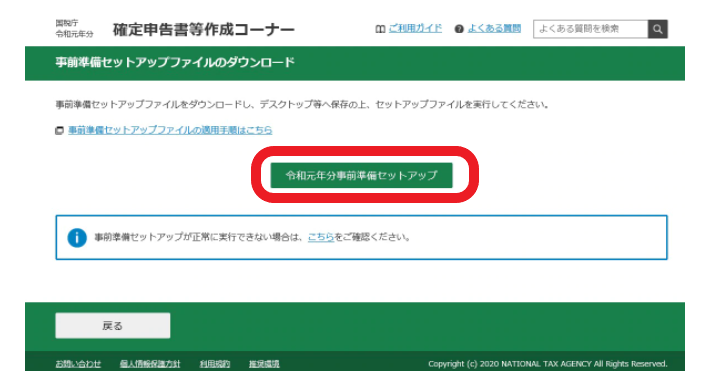Click the question mark icon beside よくある質問
The height and width of the screenshot is (380, 709).
pos(459,29)
